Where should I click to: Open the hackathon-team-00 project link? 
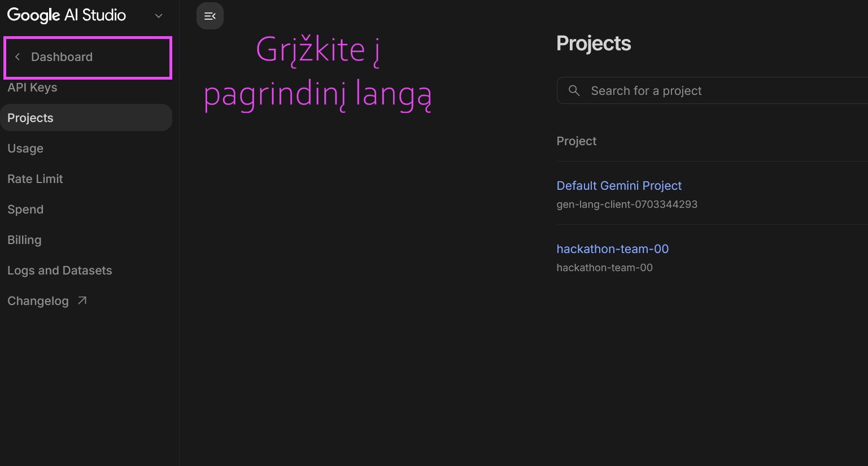pyautogui.click(x=613, y=249)
